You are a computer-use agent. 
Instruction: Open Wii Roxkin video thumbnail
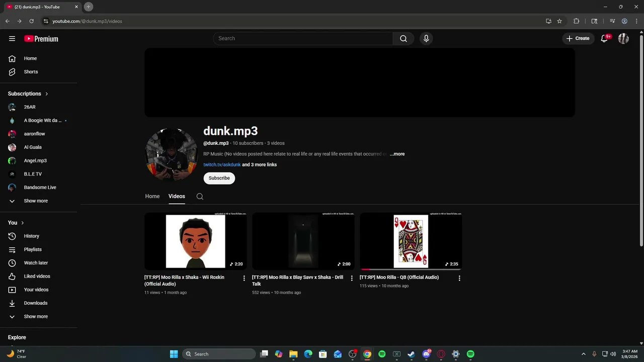(195, 241)
